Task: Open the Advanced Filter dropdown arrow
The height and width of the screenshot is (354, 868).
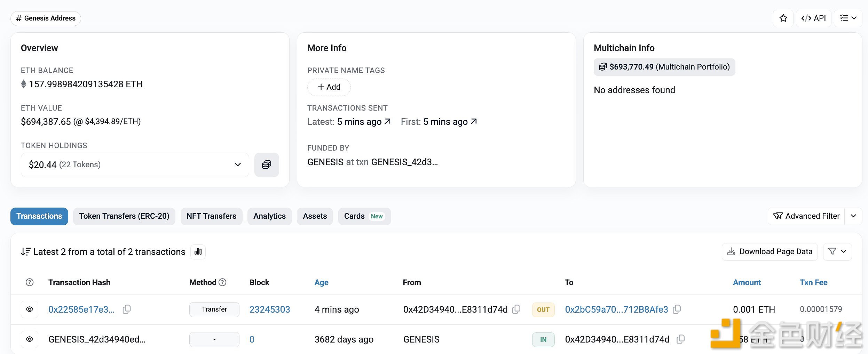Action: tap(853, 216)
